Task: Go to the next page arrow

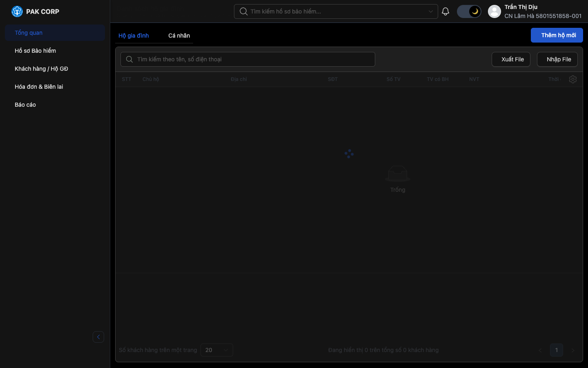Action: click(573, 350)
